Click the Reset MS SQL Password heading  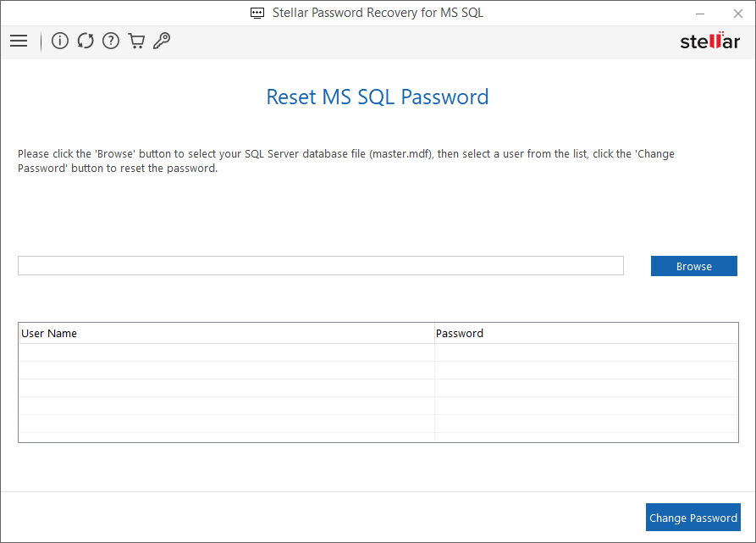coord(377,97)
